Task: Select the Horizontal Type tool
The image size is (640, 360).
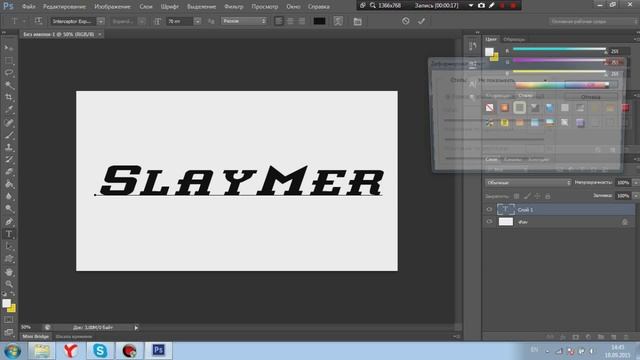Action: [x=9, y=234]
